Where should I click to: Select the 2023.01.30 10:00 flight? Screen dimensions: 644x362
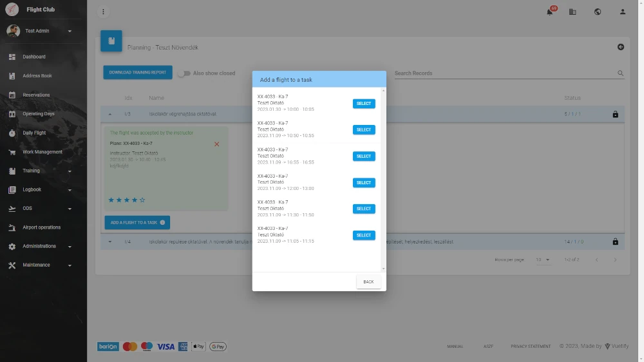(x=363, y=104)
